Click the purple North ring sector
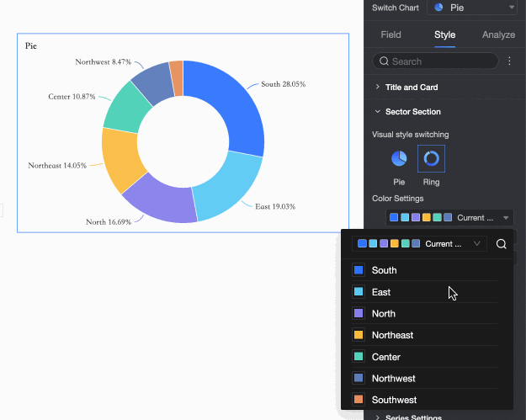 tap(161, 201)
